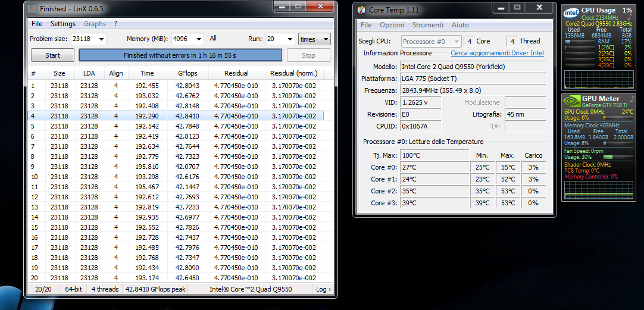Click the Time column header
This screenshot has height=310, width=644.
point(147,73)
